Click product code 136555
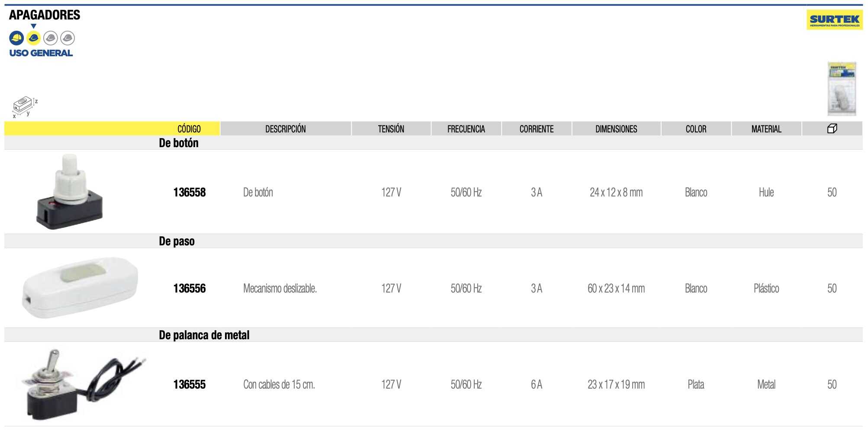The height and width of the screenshot is (431, 868). (x=190, y=385)
